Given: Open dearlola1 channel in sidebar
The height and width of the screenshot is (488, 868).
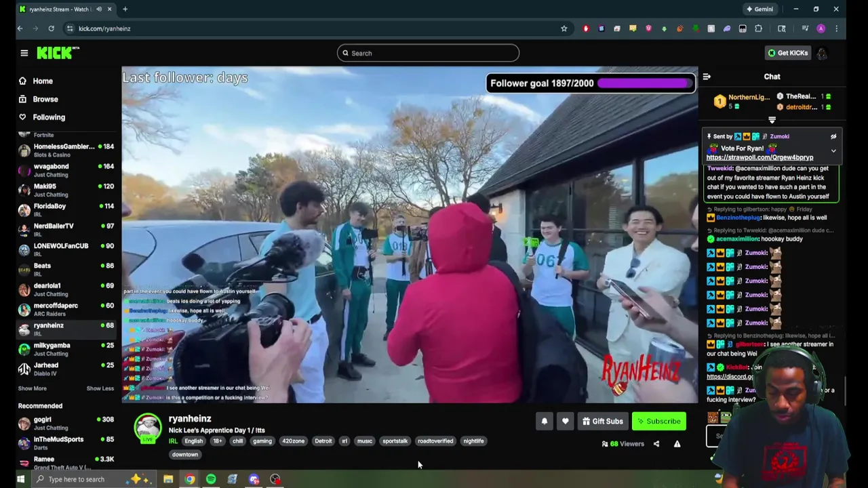Looking at the screenshot, I should (x=66, y=289).
